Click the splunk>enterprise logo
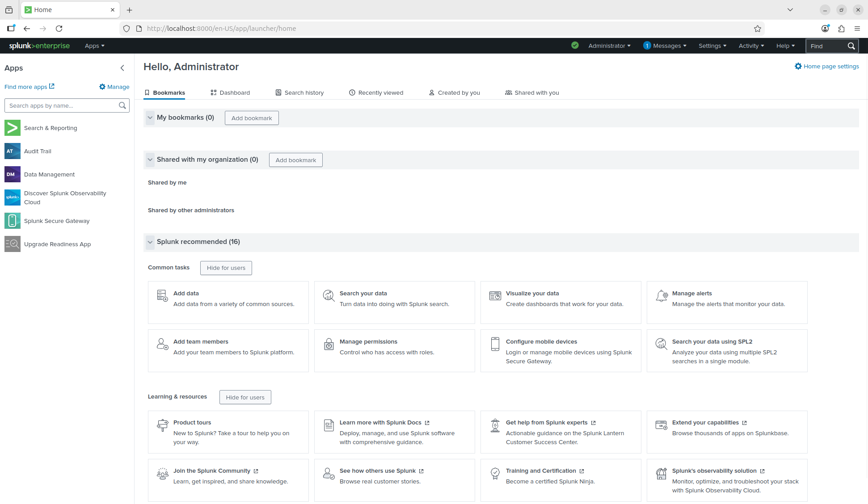The height and width of the screenshot is (504, 868). 39,46
